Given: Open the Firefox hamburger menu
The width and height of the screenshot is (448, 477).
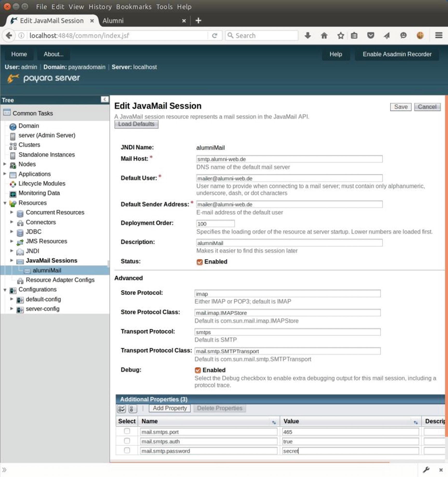Looking at the screenshot, I should pos(439,35).
